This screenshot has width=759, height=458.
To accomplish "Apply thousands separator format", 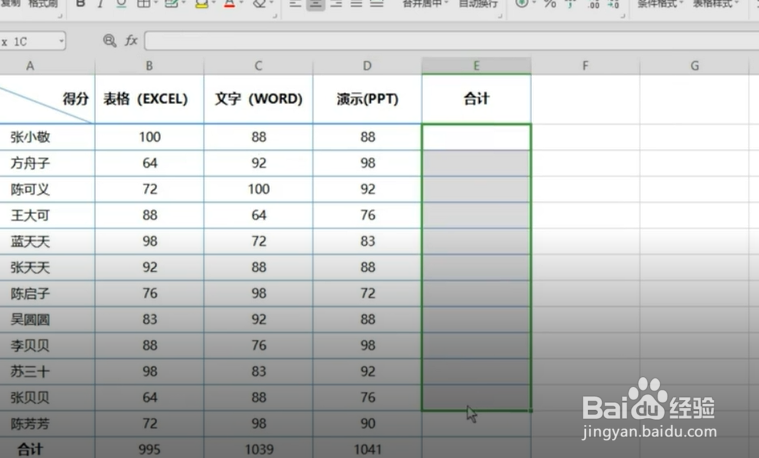I will pyautogui.click(x=571, y=4).
